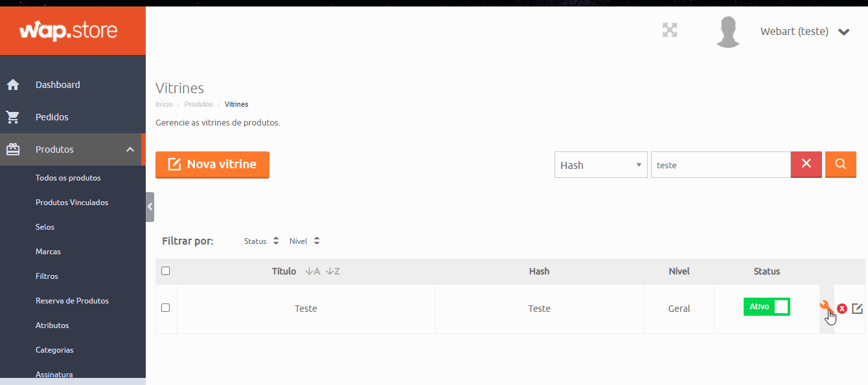The image size is (868, 385).
Task: Delete Teste vitrine with red X icon
Action: 842,309
